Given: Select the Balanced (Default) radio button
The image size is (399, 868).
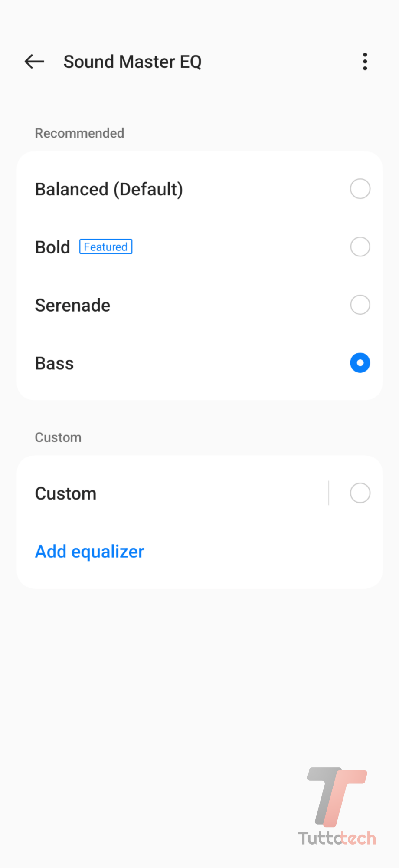Looking at the screenshot, I should (x=360, y=189).
